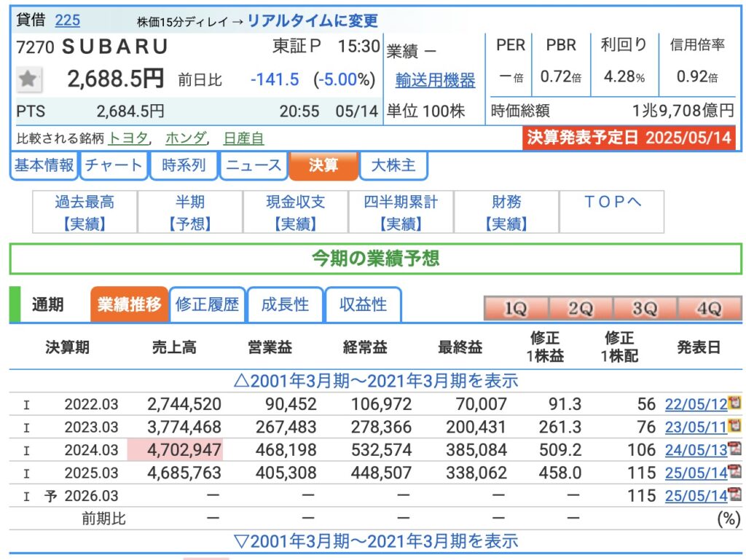746x560 pixels.
Task: Click the PBR 0.72倍 value
Action: pos(561,76)
